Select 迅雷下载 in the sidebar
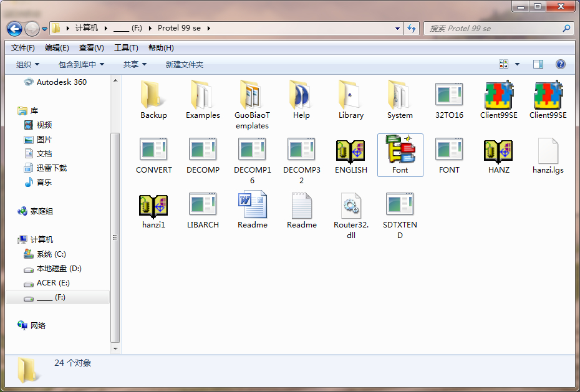 click(46, 168)
